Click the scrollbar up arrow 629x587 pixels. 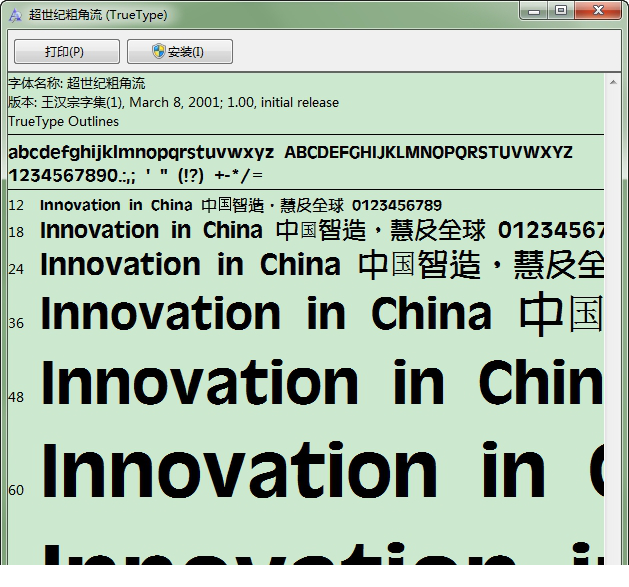(x=613, y=82)
